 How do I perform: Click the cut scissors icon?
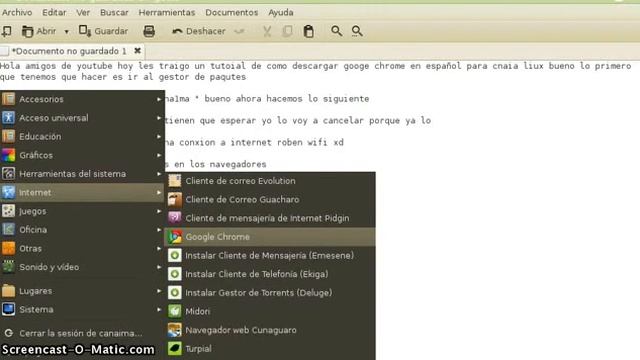pos(267,31)
